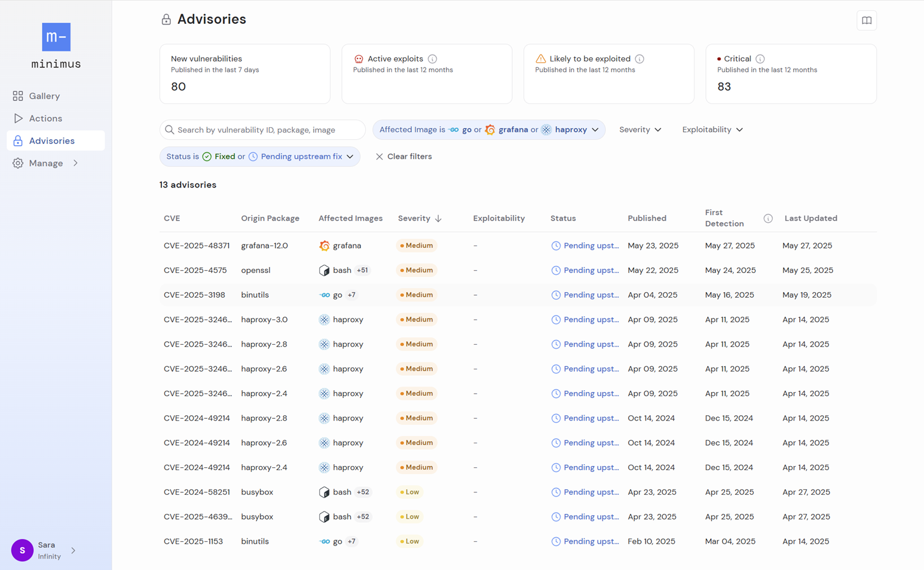Click the X icon beside Clear filters
This screenshot has width=924, height=570.
coord(380,157)
